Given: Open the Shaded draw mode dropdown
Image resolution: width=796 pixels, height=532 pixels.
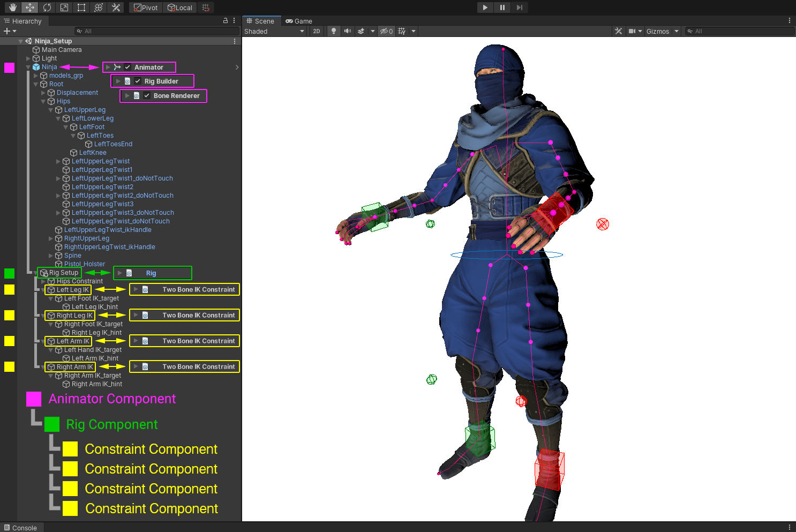Looking at the screenshot, I should tap(275, 31).
